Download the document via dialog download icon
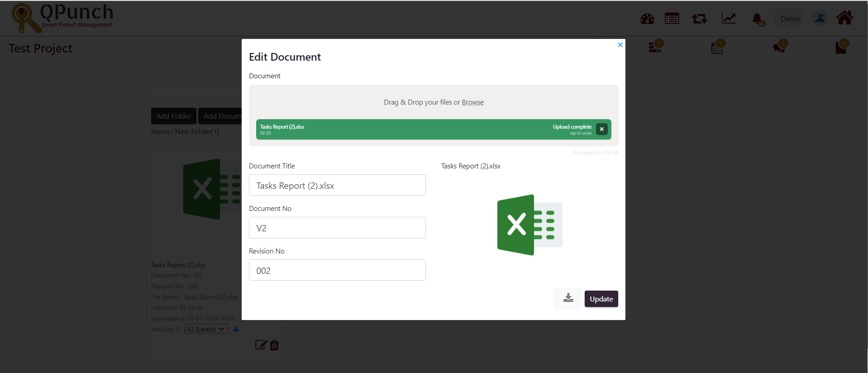The image size is (868, 373). click(568, 298)
